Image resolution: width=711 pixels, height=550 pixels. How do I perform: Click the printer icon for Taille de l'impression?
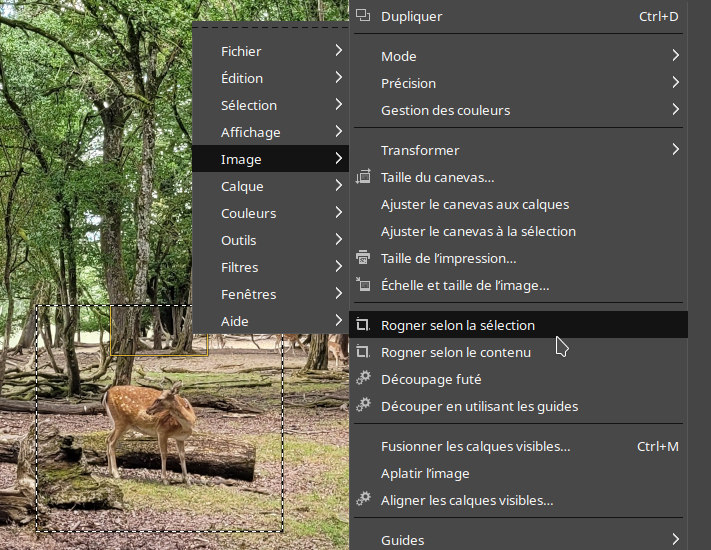point(363,258)
